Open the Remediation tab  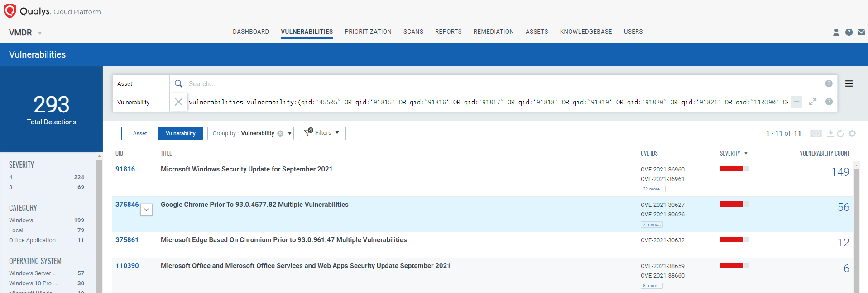point(494,32)
